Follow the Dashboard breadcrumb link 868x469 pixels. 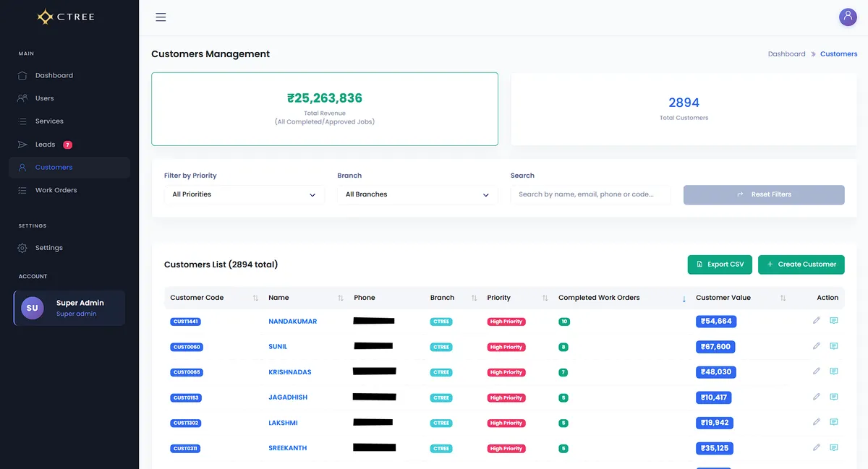tap(786, 54)
